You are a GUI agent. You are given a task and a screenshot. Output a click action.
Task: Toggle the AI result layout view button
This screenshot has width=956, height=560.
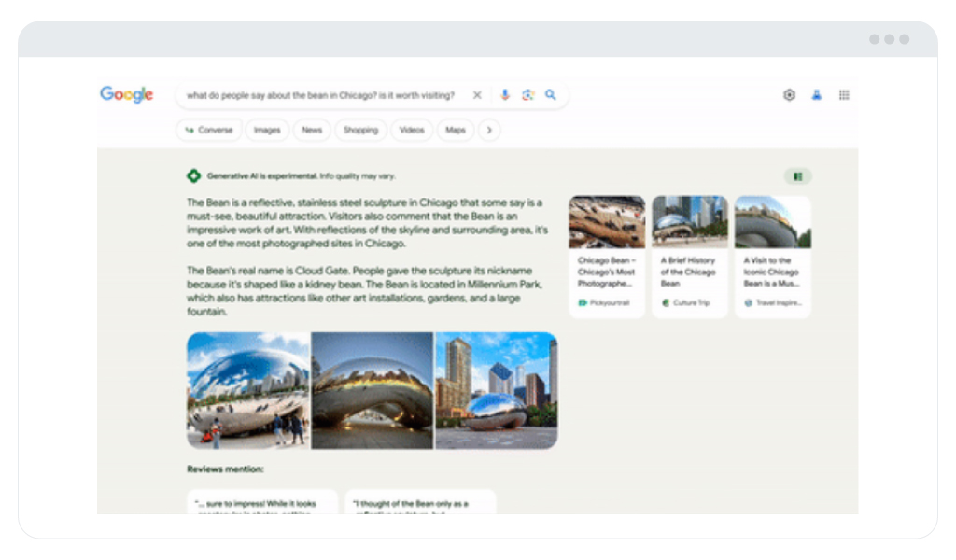[797, 176]
